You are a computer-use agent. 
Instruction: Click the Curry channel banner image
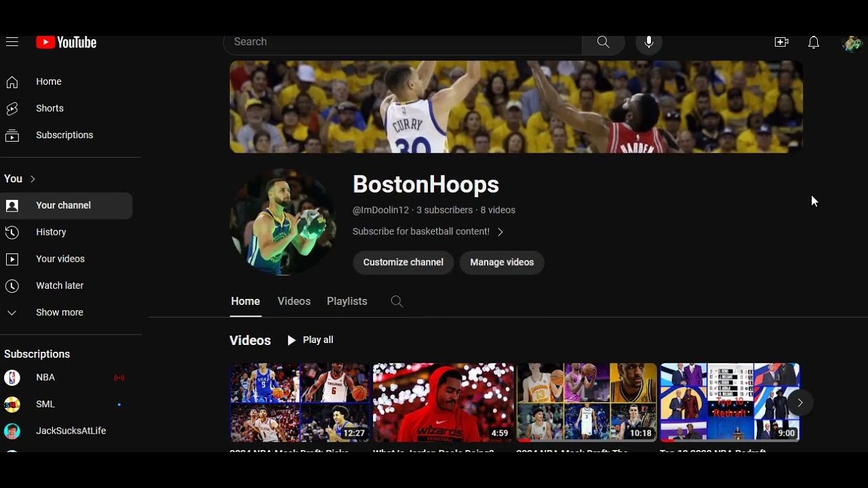click(516, 107)
